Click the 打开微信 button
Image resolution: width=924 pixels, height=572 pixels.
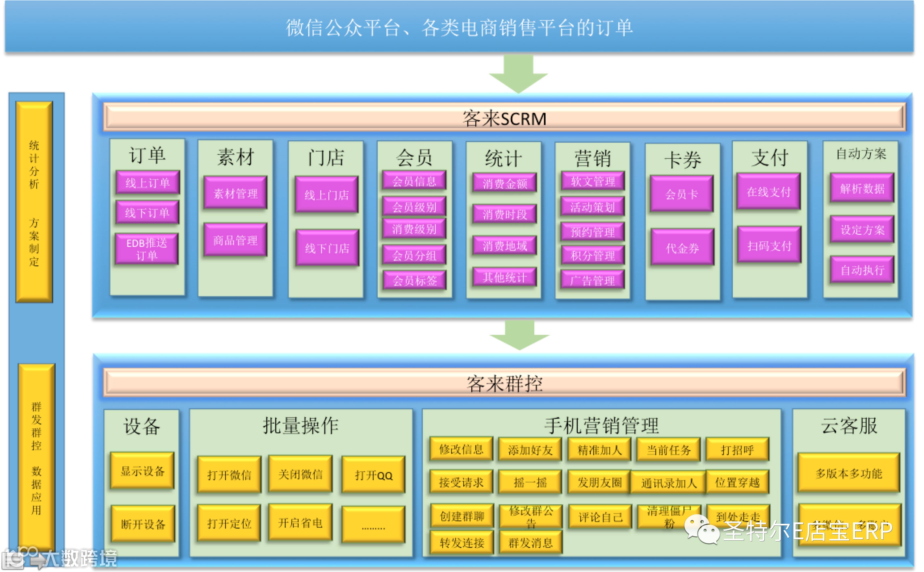point(229,475)
